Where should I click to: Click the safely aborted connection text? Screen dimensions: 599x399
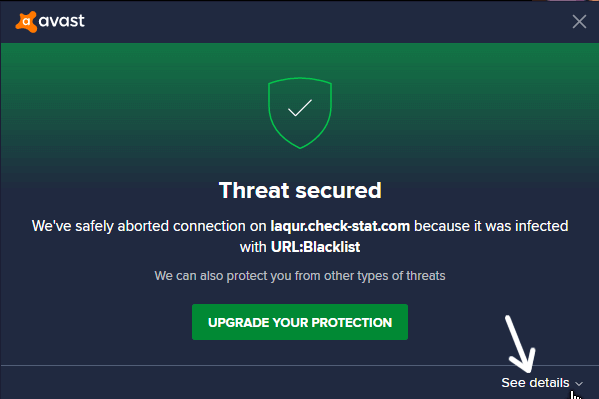149,226
